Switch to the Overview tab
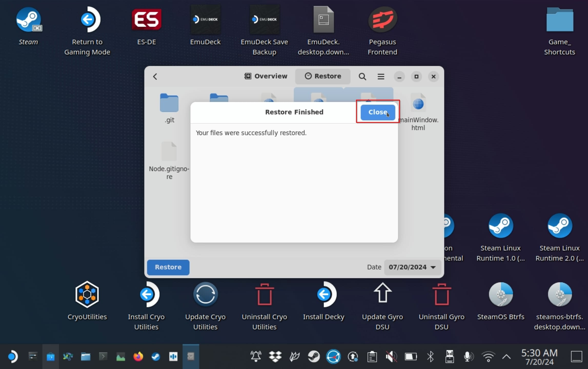This screenshot has width=588, height=369. point(266,76)
